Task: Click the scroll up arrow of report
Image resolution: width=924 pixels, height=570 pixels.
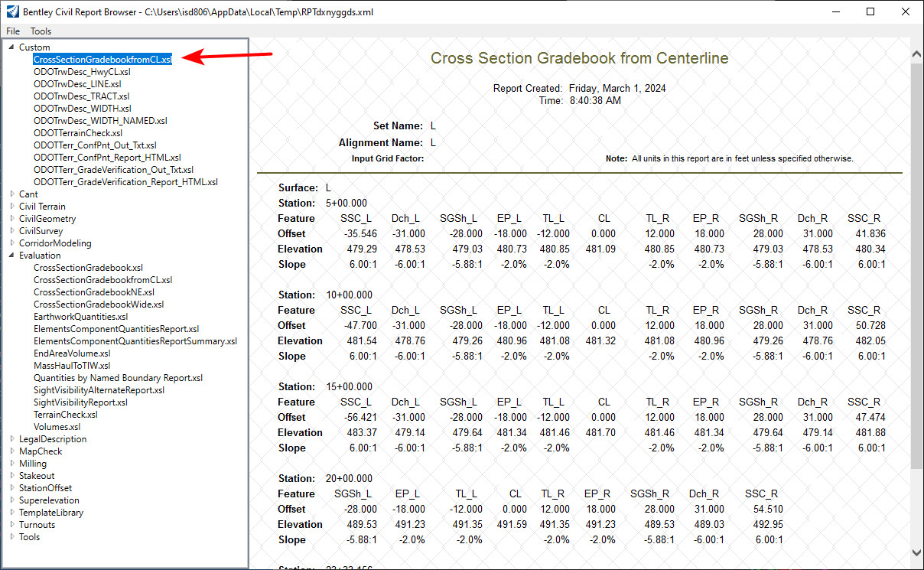Action: (x=916, y=52)
